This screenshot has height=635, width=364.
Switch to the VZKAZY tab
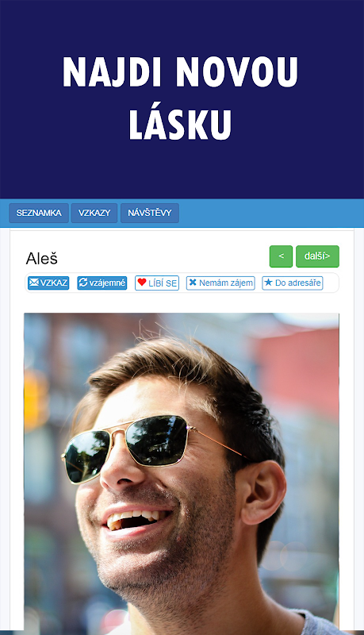click(x=94, y=213)
